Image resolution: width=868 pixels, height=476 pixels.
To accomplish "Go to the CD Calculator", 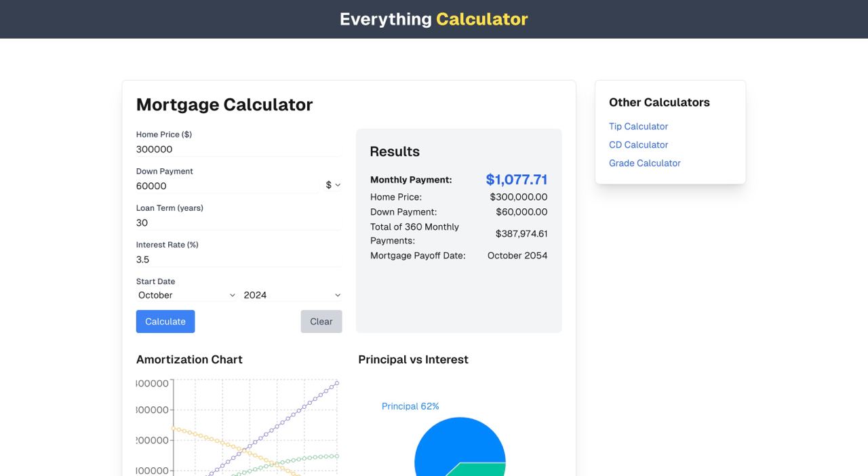I will click(638, 144).
